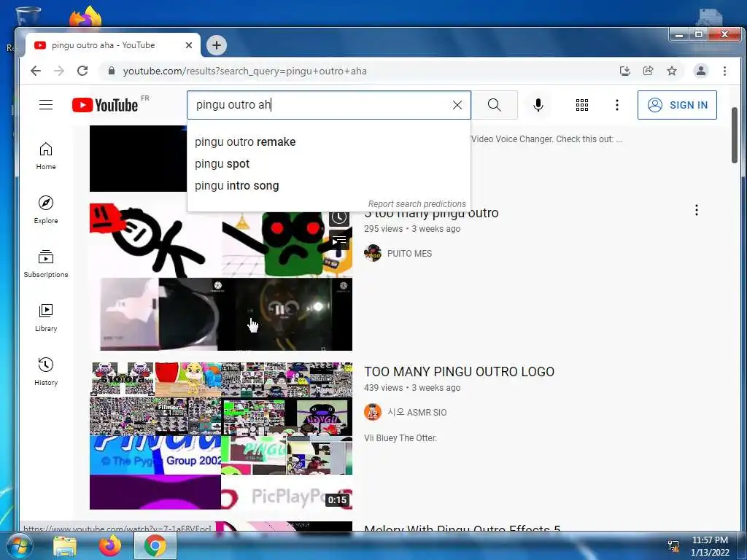Share this page via Chrome share icon
The width and height of the screenshot is (747, 560).
649,71
